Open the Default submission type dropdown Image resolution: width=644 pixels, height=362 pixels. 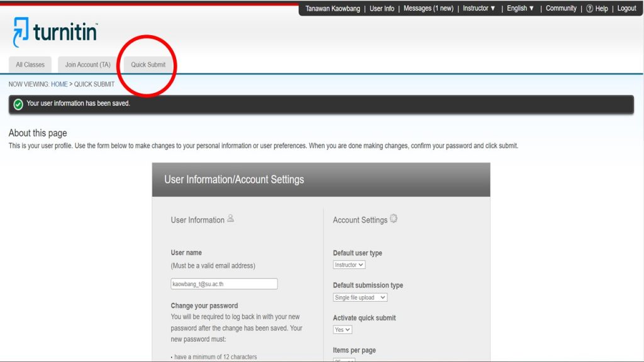click(x=360, y=297)
